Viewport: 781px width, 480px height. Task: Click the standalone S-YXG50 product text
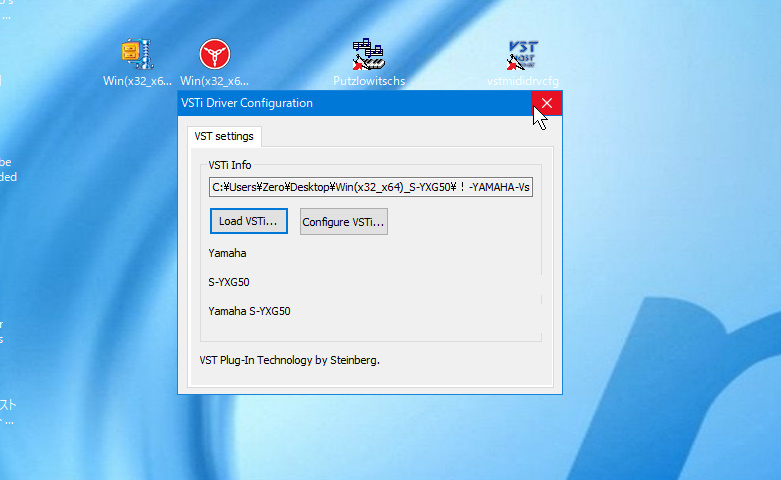pos(229,282)
